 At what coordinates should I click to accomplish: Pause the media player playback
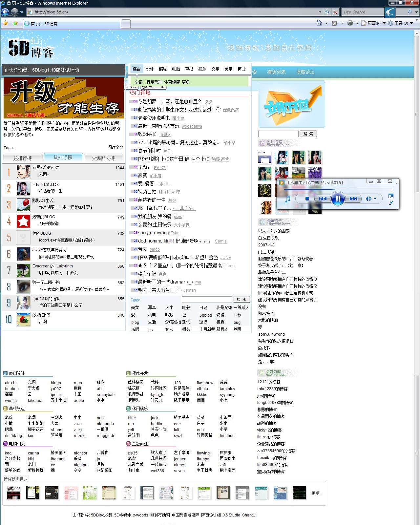point(338,199)
